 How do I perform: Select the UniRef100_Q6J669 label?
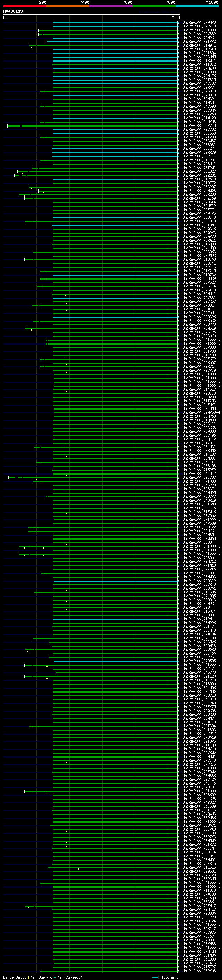pos(199,133)
